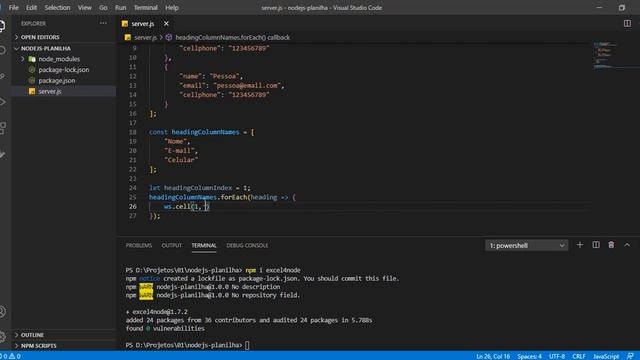Open the terminal selector dropdown '1: powershell'
Image resolution: width=640 pixels, height=360 pixels.
click(x=527, y=245)
